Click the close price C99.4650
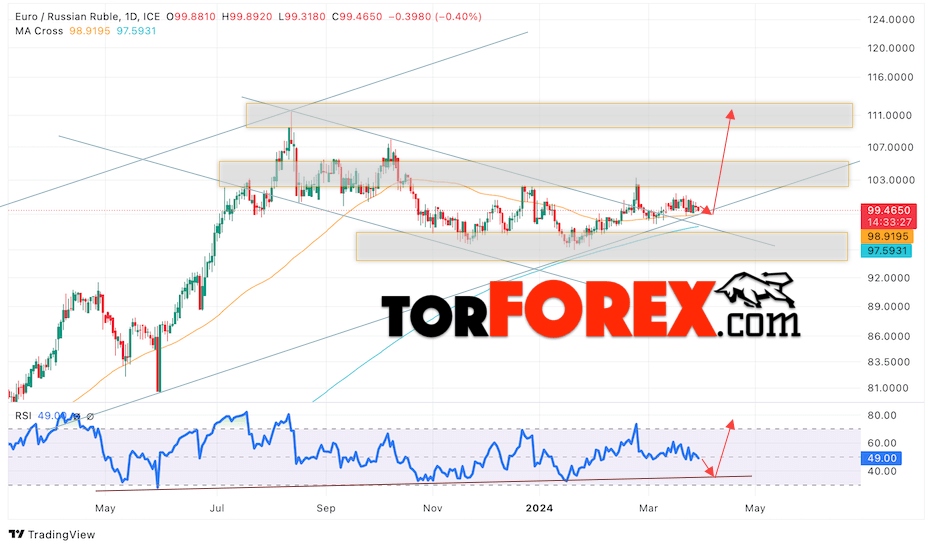933x549 pixels. [356, 17]
